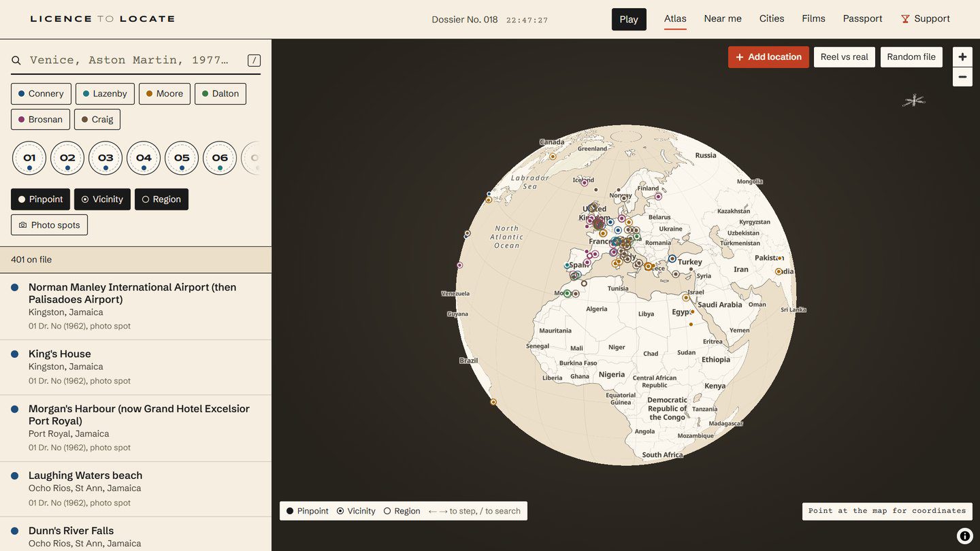This screenshot has width=980, height=551.
Task: Click the slash shortcut key badge
Action: (254, 61)
